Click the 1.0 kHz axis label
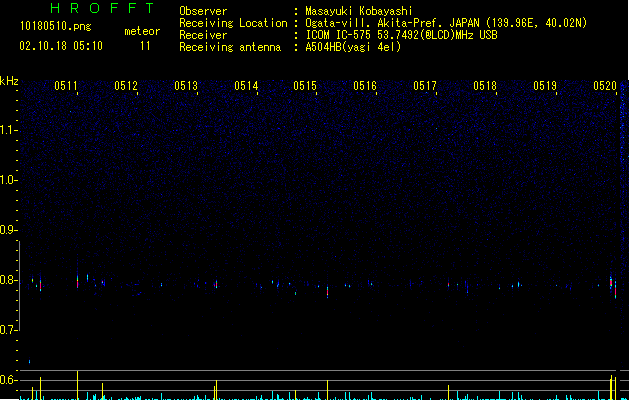Screen dimensions: 629x400 pyautogui.click(x=7, y=180)
